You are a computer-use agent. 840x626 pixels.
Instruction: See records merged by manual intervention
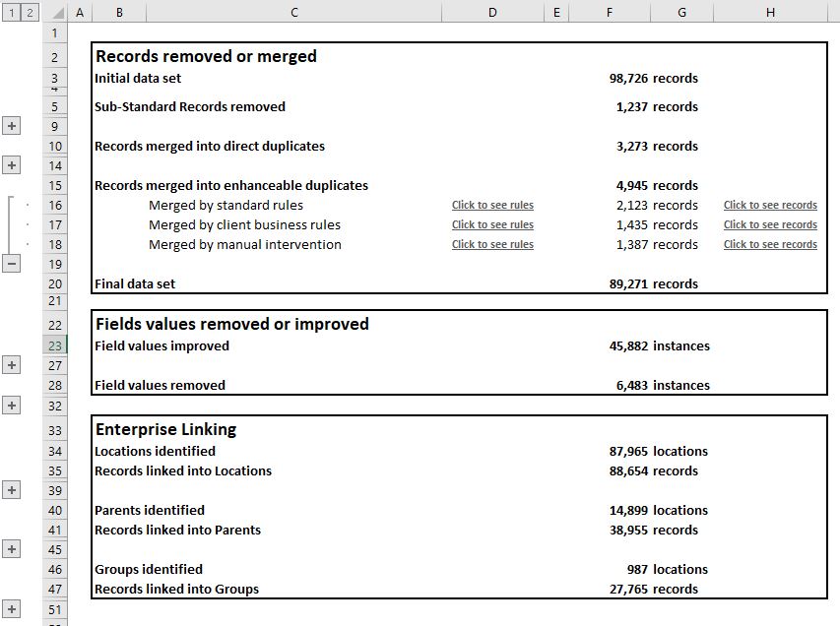tap(770, 244)
